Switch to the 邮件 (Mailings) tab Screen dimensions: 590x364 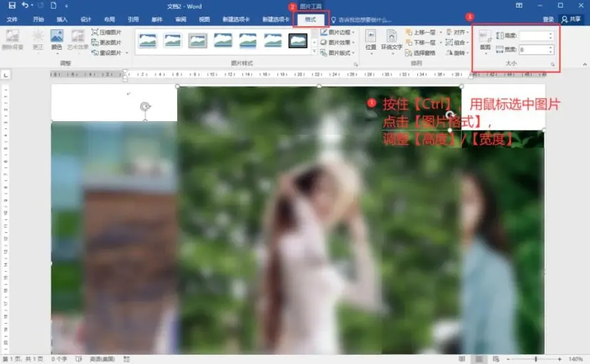(x=157, y=19)
